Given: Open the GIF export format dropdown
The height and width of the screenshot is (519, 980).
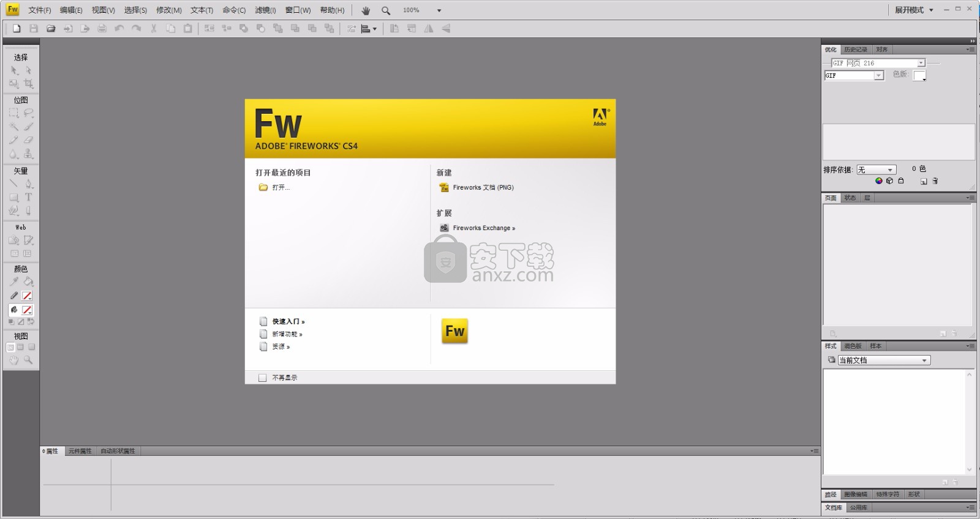Looking at the screenshot, I should 854,75.
